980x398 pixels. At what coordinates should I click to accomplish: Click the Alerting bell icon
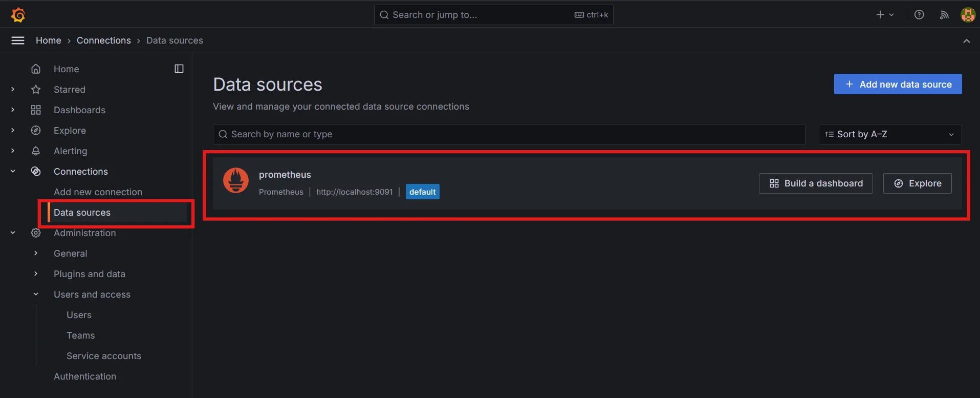pyautogui.click(x=36, y=151)
